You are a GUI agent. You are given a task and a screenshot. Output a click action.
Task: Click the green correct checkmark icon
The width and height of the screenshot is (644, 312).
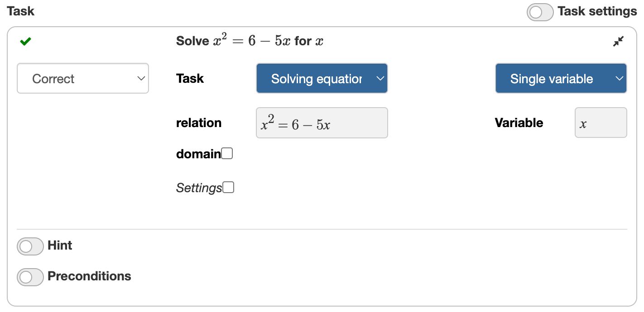coord(25,41)
